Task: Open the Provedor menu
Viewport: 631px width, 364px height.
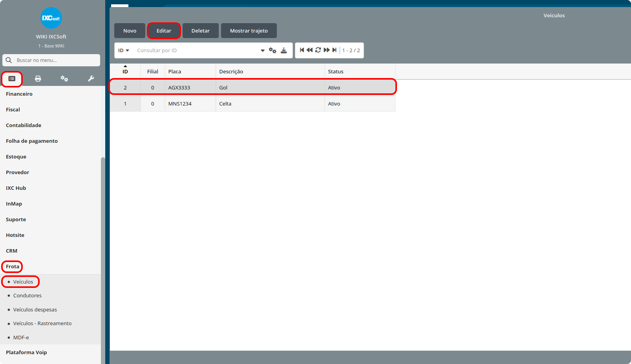Action: [18, 172]
